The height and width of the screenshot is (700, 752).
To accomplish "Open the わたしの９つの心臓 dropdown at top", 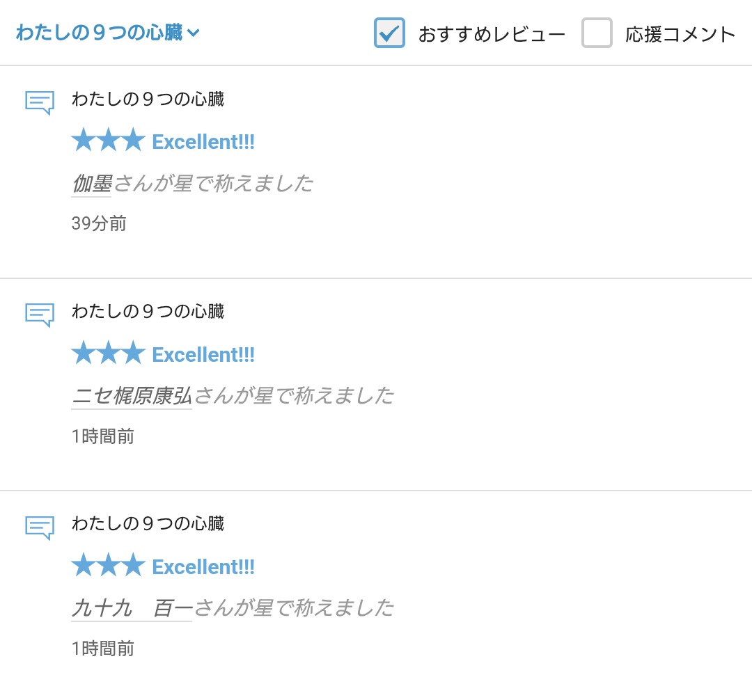I will click(108, 33).
